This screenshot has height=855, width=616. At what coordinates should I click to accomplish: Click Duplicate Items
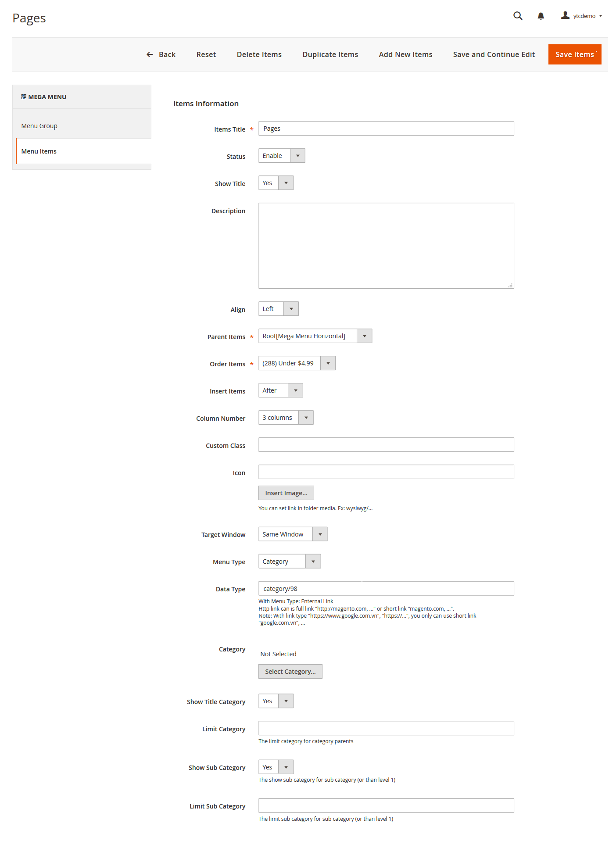330,54
